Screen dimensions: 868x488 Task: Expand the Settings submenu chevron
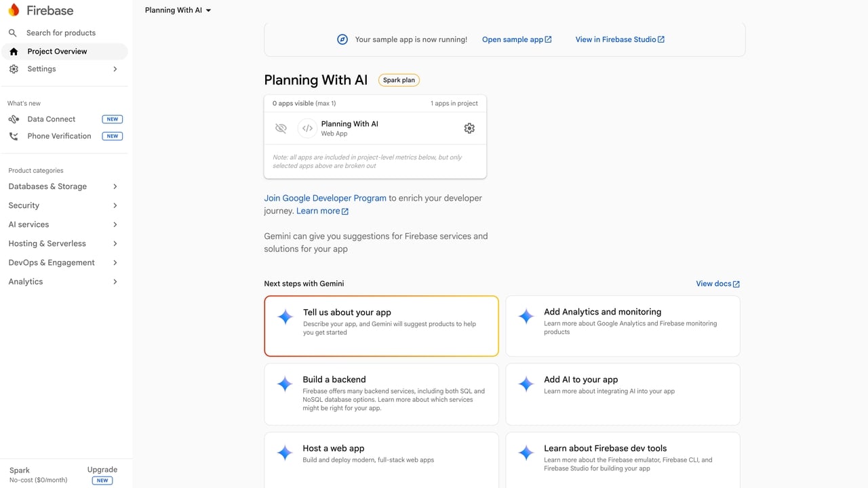tap(115, 69)
